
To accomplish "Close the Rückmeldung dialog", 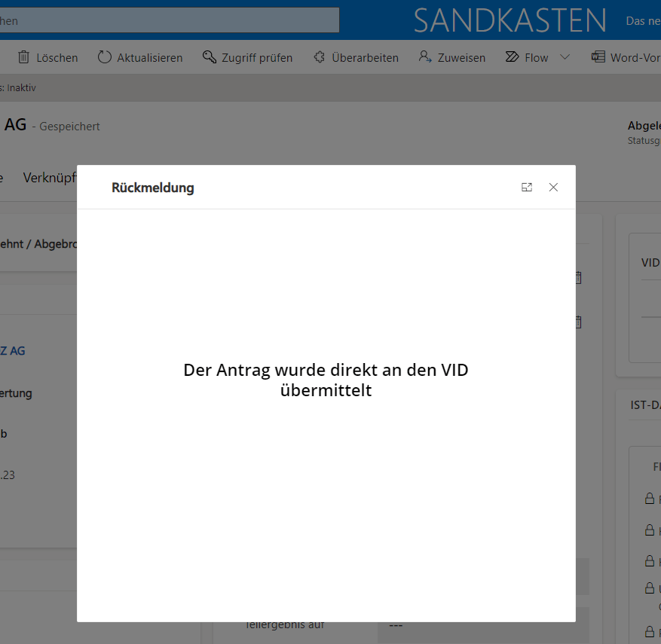I will (553, 188).
